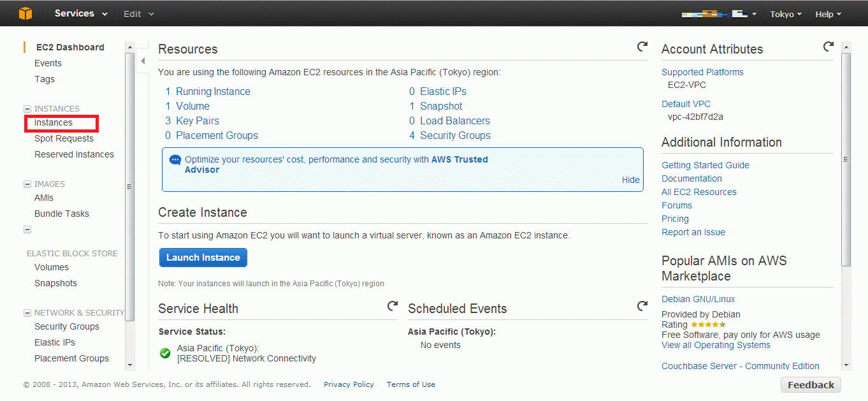This screenshot has height=401, width=868.
Task: Click the AWS orange cube logo
Action: tap(25, 13)
